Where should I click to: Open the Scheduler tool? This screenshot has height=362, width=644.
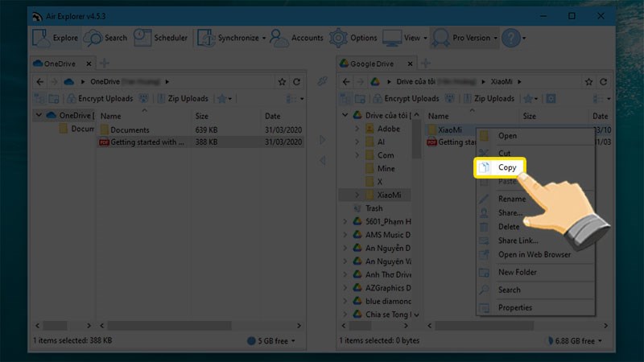[x=160, y=38]
